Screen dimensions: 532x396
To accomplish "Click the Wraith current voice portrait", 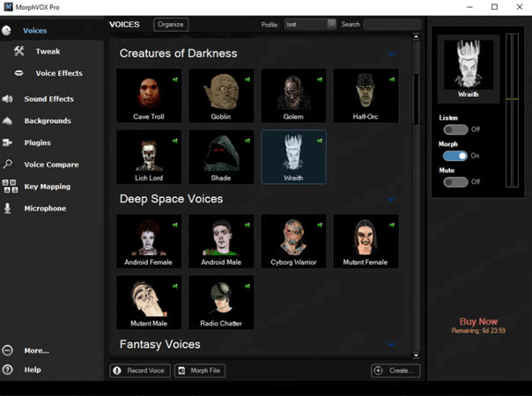I will coord(469,65).
